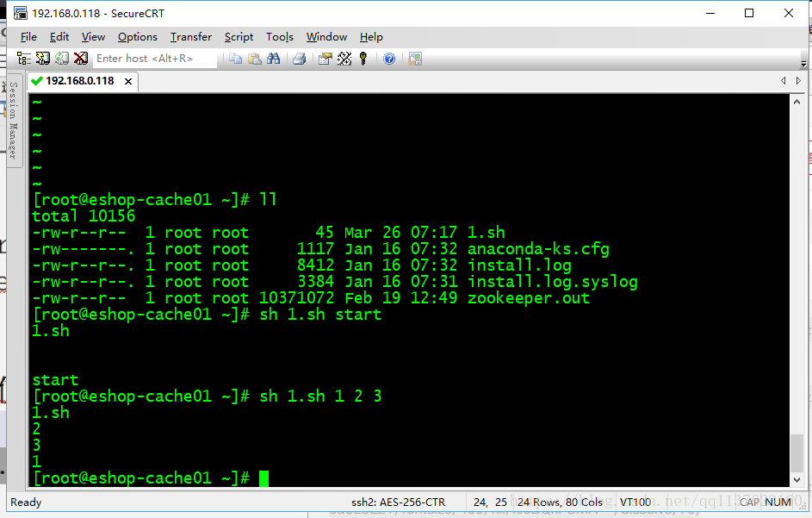Click the 'Ready' status bar text
812x518 pixels.
click(26, 502)
